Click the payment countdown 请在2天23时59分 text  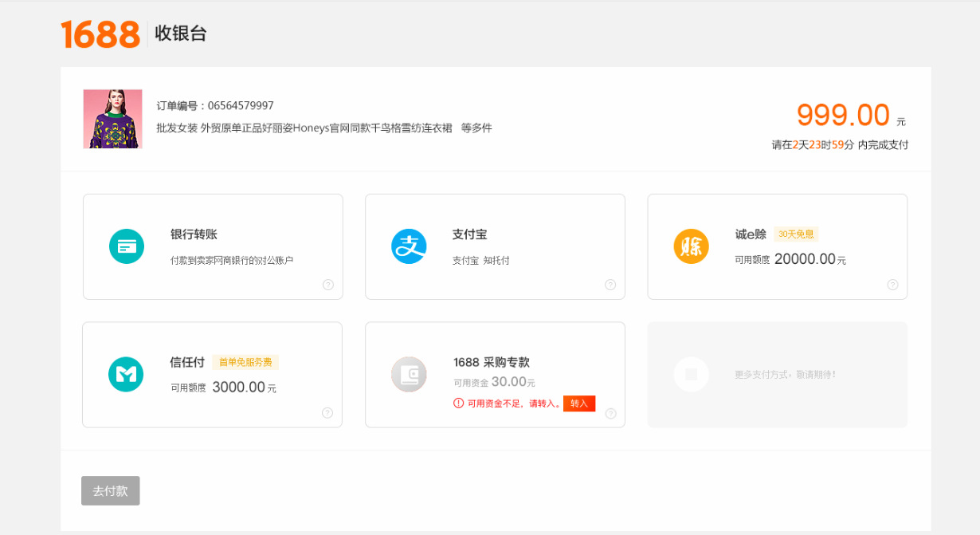point(840,145)
